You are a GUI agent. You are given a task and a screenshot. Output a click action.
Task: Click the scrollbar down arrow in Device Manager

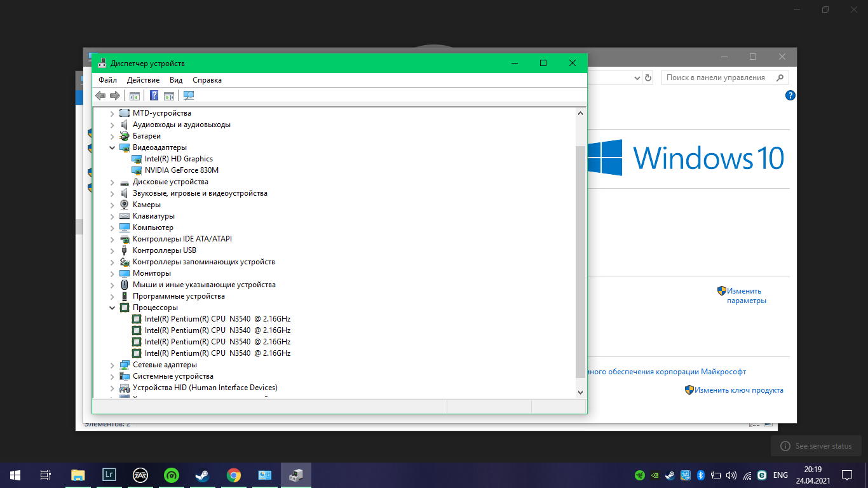[x=580, y=393]
